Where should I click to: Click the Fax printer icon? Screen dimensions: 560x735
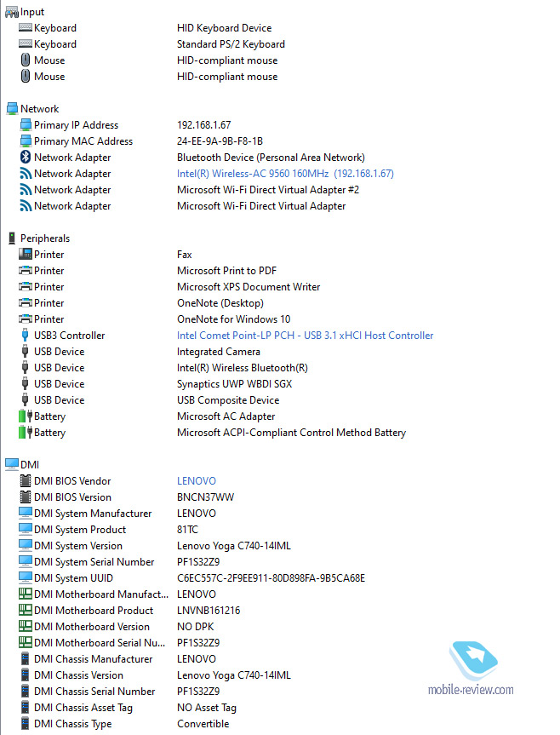26,254
